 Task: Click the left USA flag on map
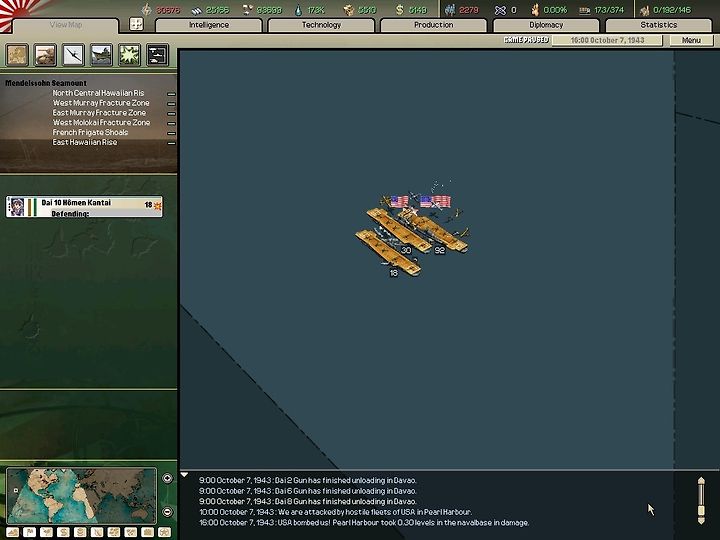click(x=399, y=202)
